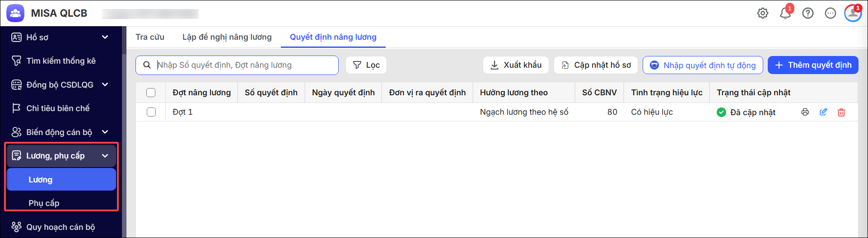
Task: Edit the Đợt 1 row with pencil icon
Action: [x=823, y=112]
